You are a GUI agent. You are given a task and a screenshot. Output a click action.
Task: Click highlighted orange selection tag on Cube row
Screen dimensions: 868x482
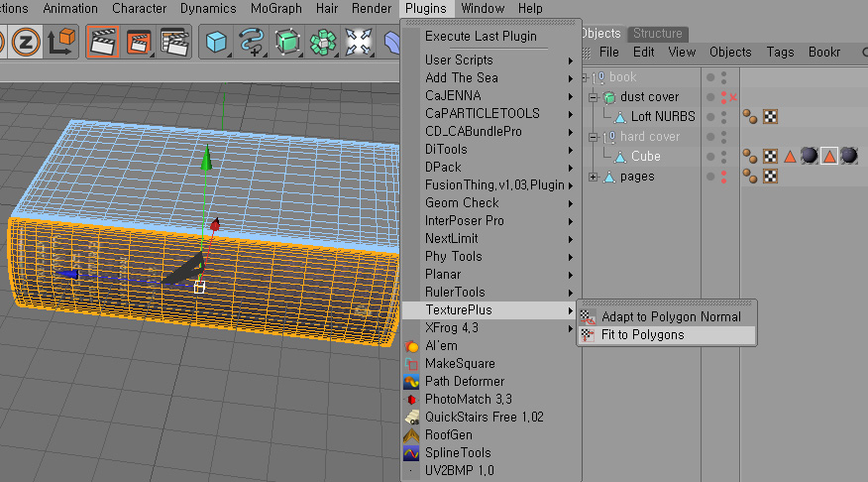click(829, 157)
